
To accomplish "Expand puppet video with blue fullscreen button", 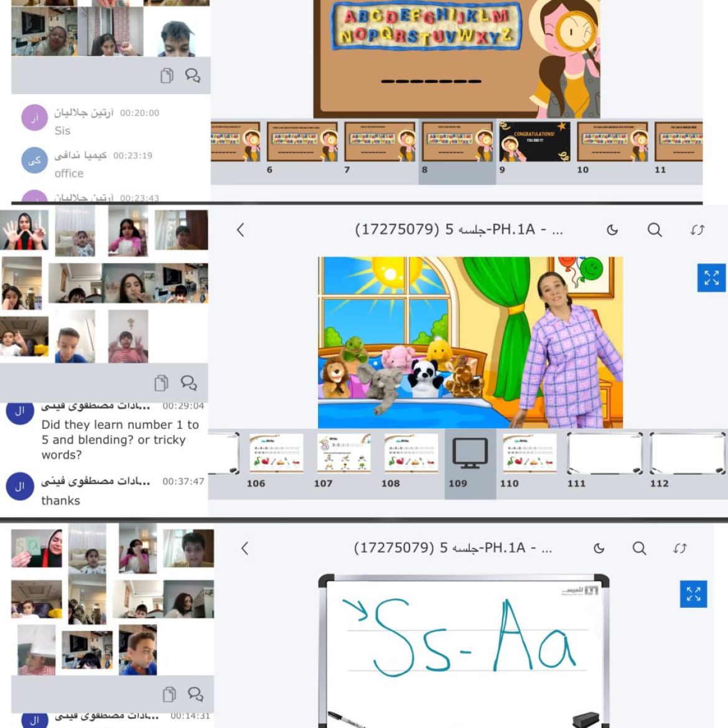I will point(711,278).
